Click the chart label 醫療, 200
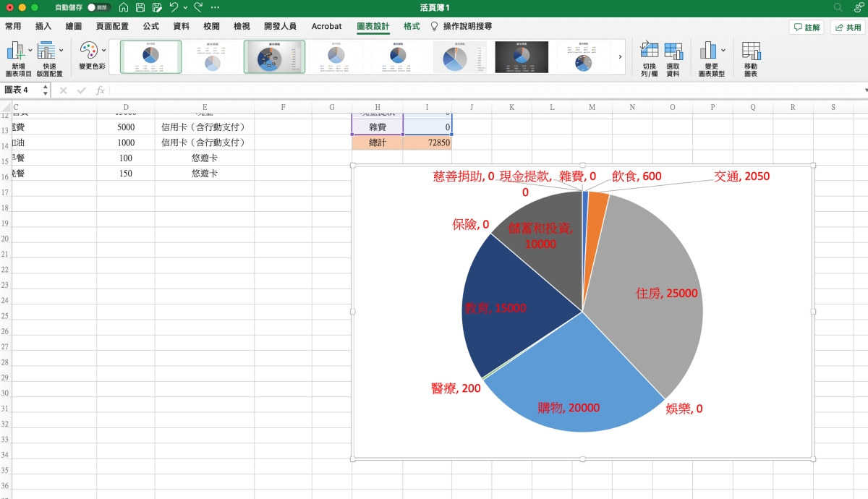 click(456, 388)
